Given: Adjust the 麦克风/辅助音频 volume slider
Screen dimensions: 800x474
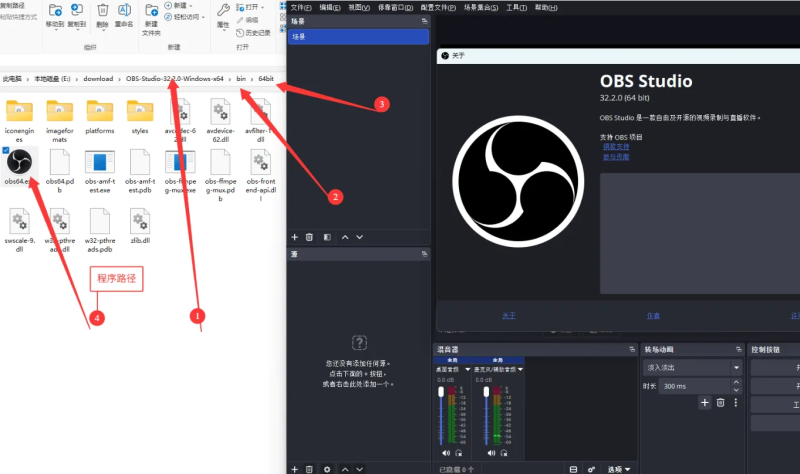Looking at the screenshot, I should [x=486, y=416].
